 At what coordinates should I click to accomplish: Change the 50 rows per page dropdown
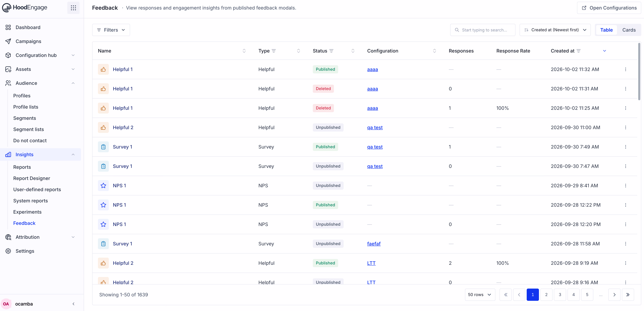point(480,295)
